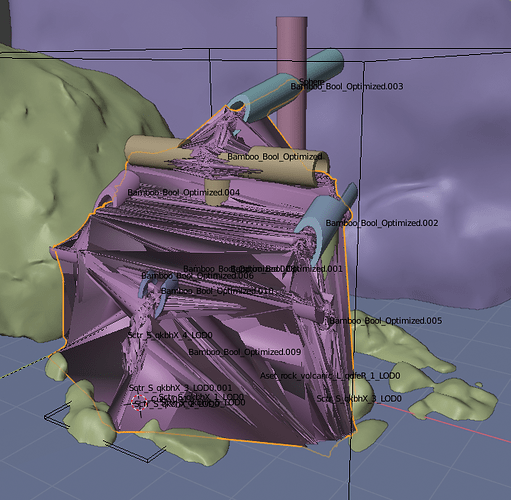The width and height of the screenshot is (511, 500).
Task: Select the Asec_rock_volcanic_L_qdfeR_1_LOD0 label
Action: tap(330, 376)
